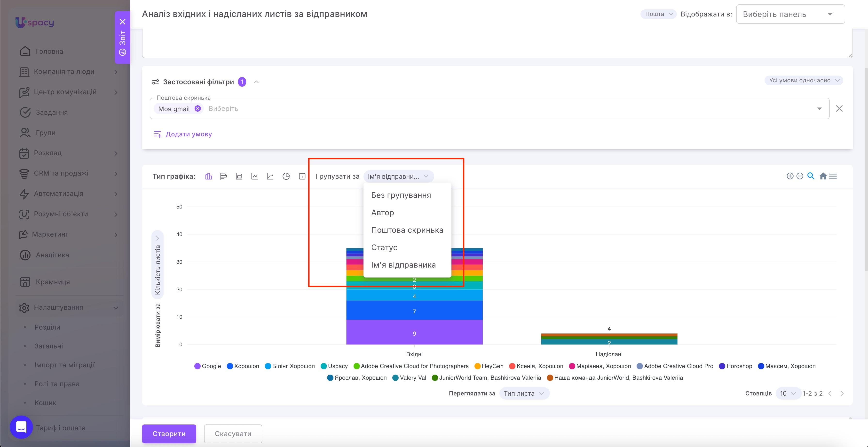Viewport: 868px width, 447px height.
Task: Go to previous chart columns page
Action: 830,393
